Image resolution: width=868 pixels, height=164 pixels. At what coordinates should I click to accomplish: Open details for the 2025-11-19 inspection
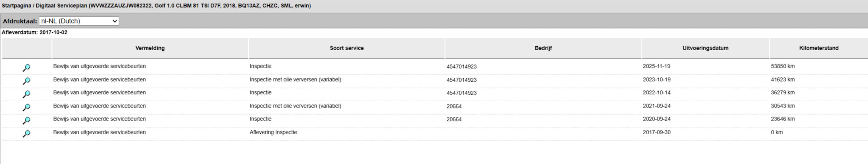coord(26,68)
